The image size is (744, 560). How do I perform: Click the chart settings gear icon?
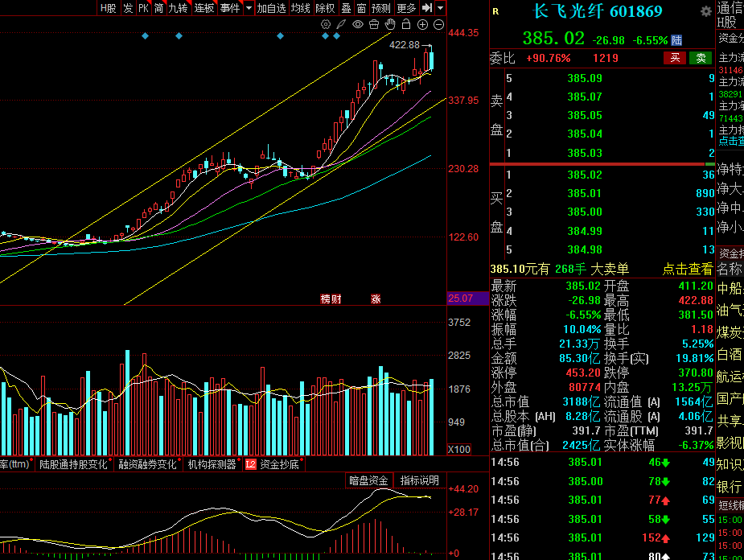tap(326, 24)
